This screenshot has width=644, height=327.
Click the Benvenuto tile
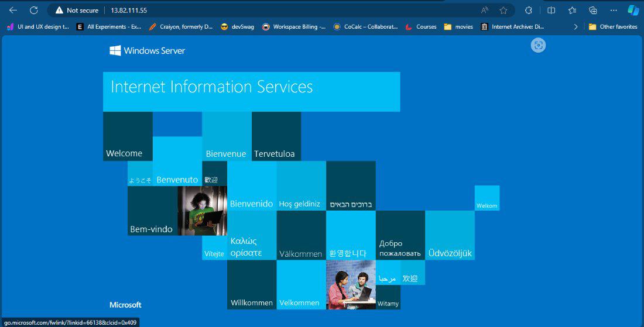(177, 161)
